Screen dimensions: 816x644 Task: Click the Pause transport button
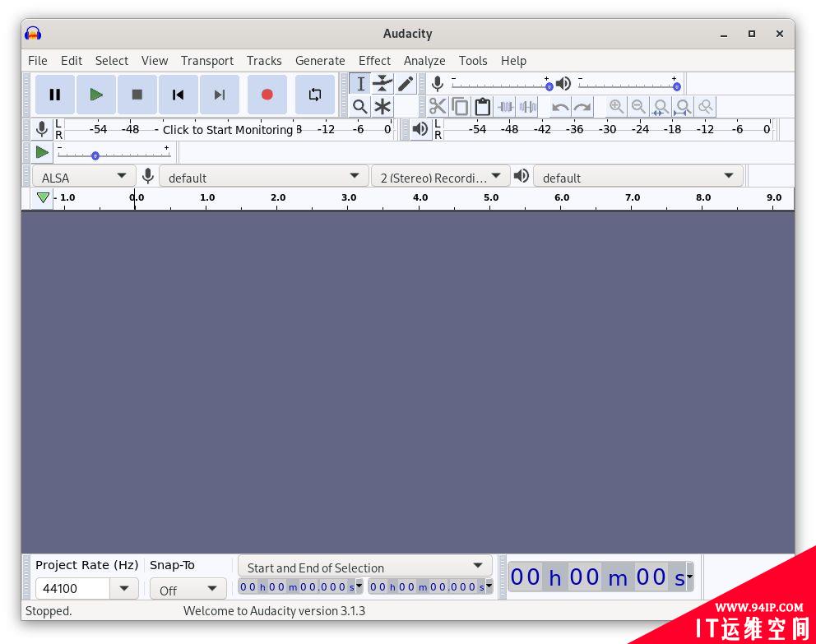click(x=54, y=95)
